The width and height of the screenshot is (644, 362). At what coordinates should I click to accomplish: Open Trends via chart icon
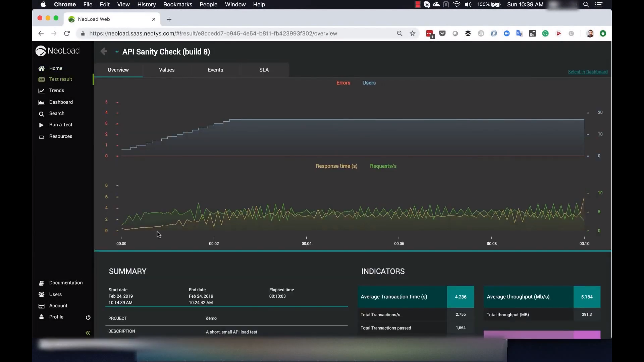pyautogui.click(x=41, y=91)
